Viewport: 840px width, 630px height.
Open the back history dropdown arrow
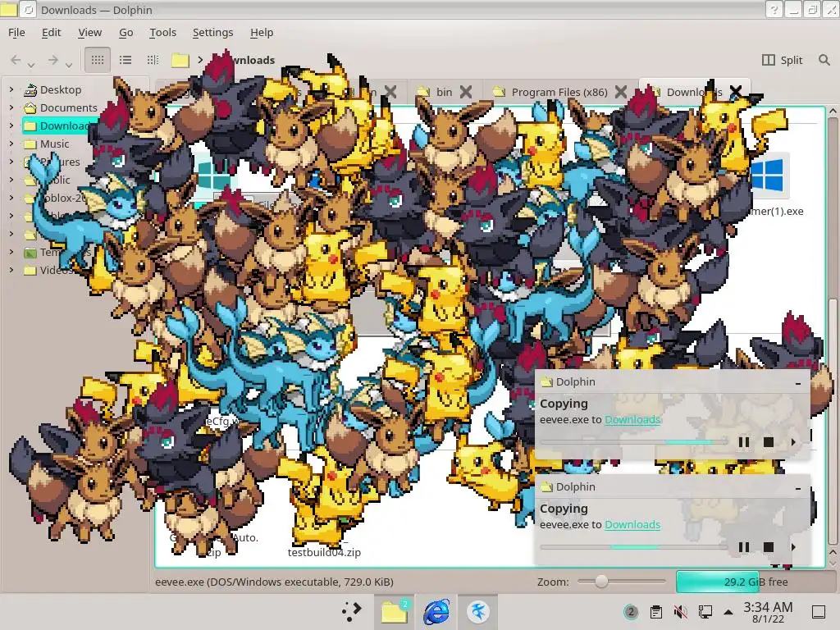point(31,65)
